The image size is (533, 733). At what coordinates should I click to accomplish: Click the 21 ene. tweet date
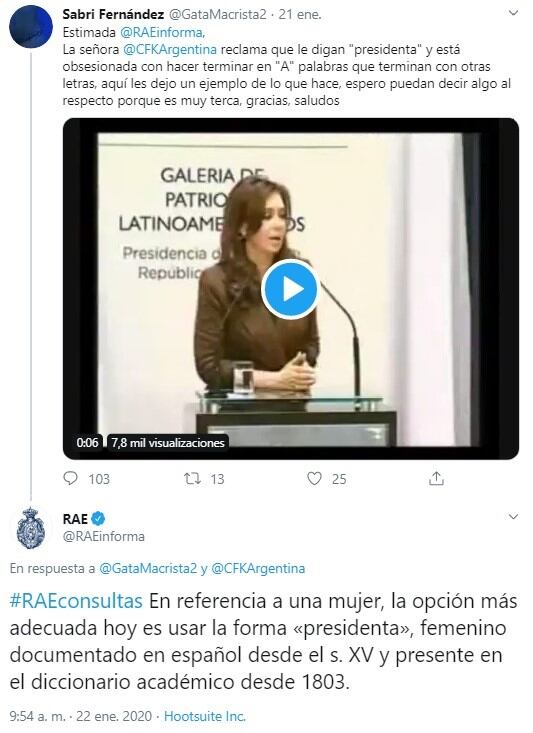point(300,14)
